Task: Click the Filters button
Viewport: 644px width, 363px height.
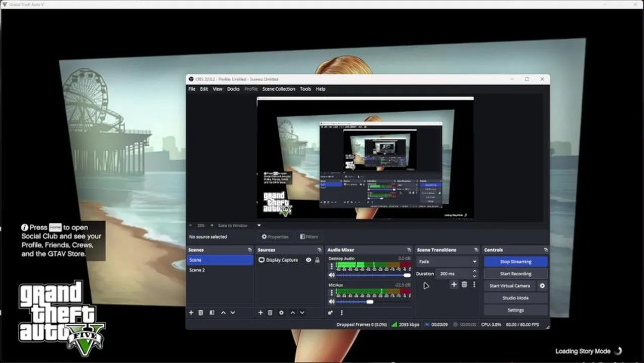Action: tap(309, 236)
